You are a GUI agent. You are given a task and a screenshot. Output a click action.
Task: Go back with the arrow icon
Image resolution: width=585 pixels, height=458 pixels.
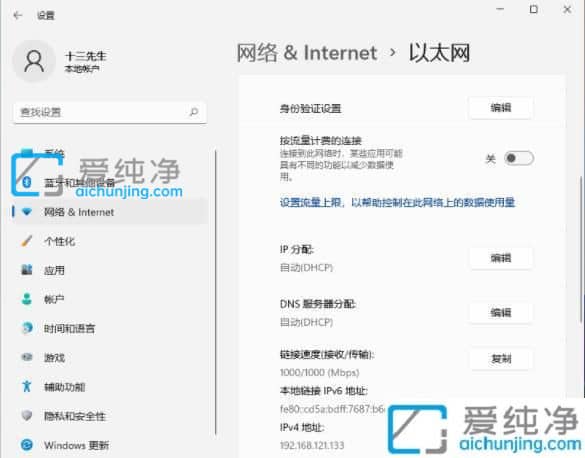18,15
